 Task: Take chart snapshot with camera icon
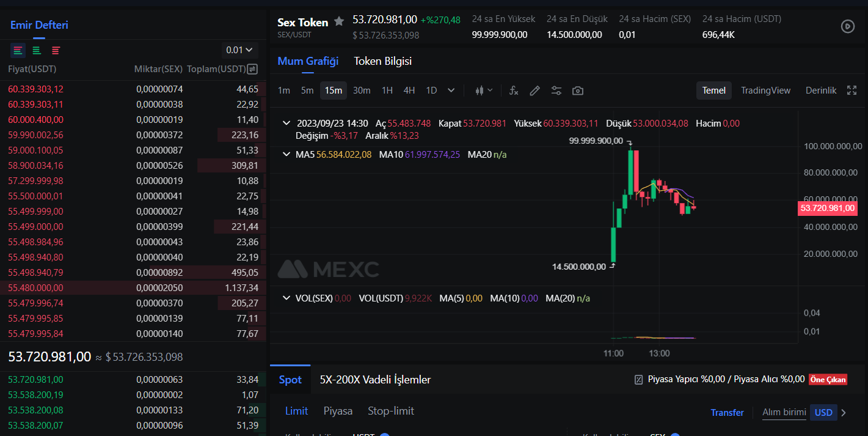pos(577,91)
